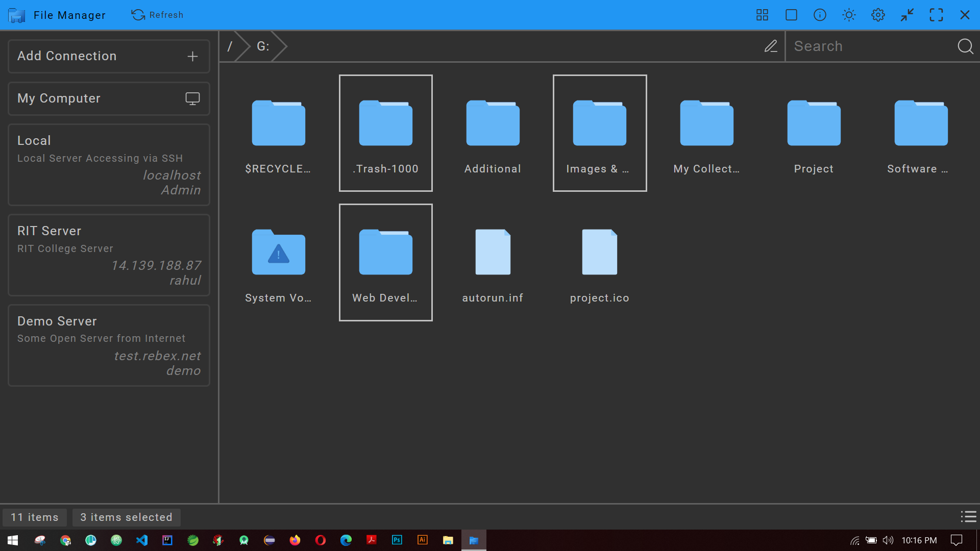This screenshot has width=980, height=551.
Task: Connect to the Demo Server
Action: [x=108, y=345]
